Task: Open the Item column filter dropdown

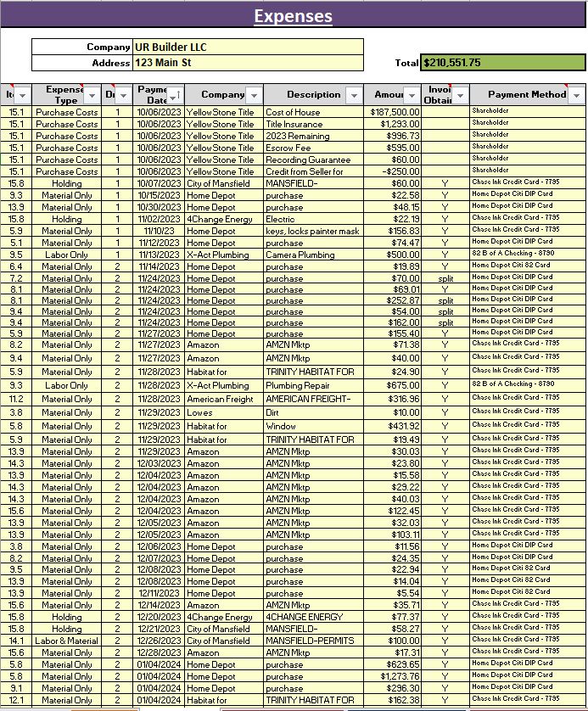Action: point(23,96)
